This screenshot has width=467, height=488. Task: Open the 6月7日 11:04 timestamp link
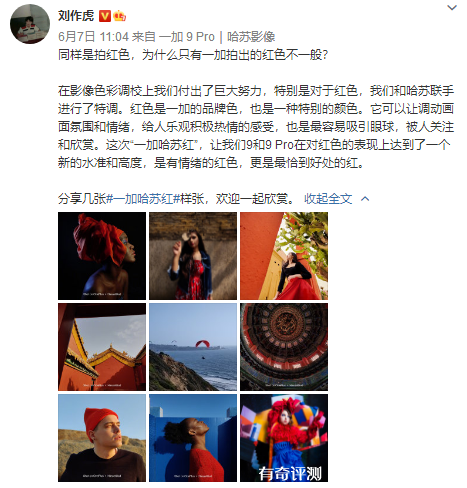click(x=93, y=37)
